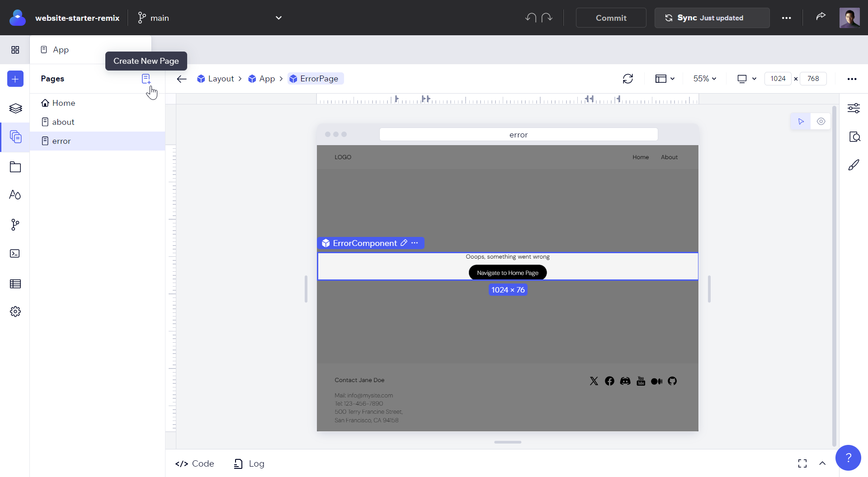The height and width of the screenshot is (477, 868).
Task: Open the terminal scripts panel
Action: click(15, 253)
